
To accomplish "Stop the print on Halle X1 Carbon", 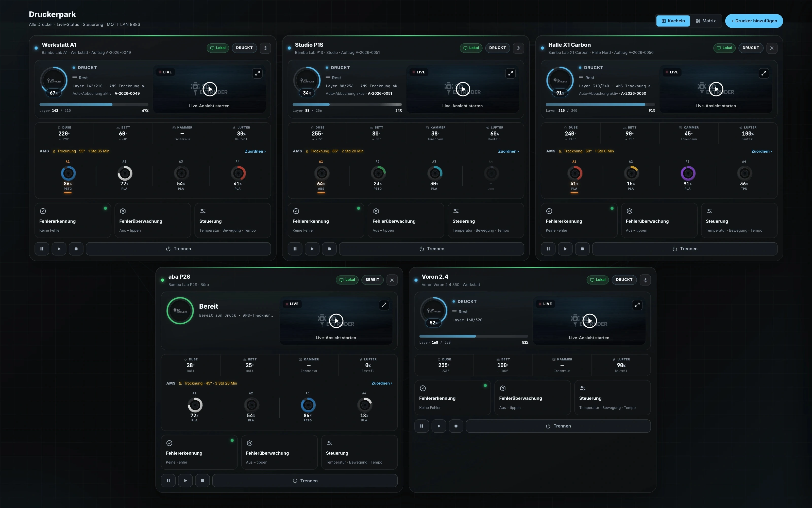I will [x=583, y=249].
